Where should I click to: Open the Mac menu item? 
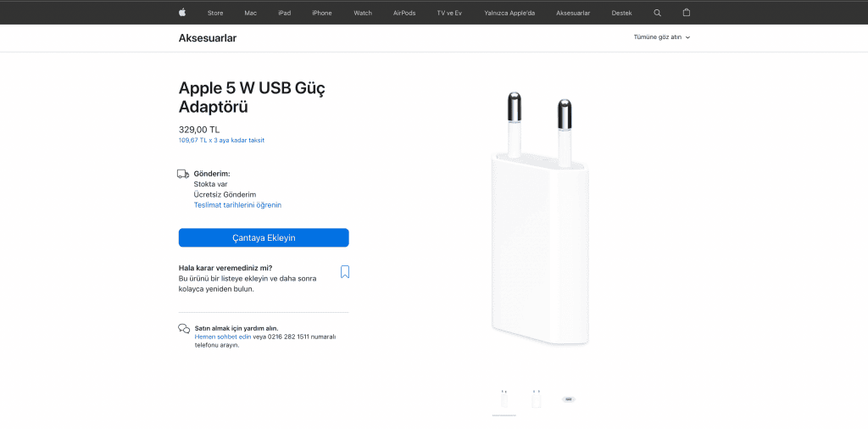[x=250, y=13]
